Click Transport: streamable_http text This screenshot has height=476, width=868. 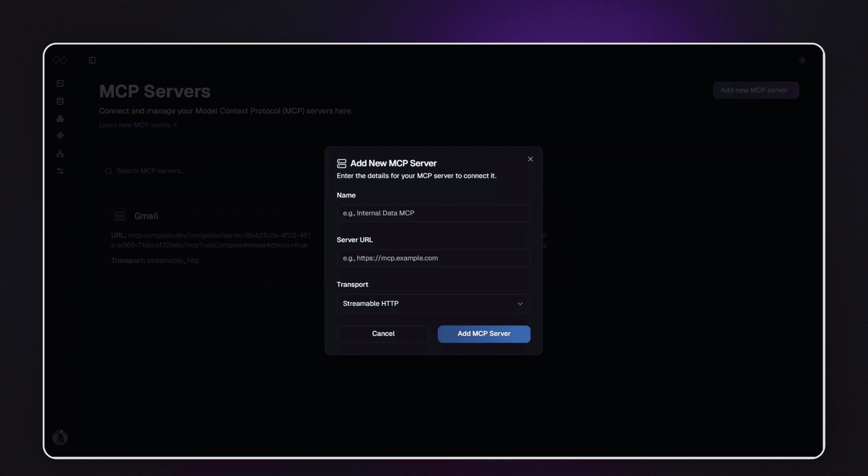pos(155,260)
